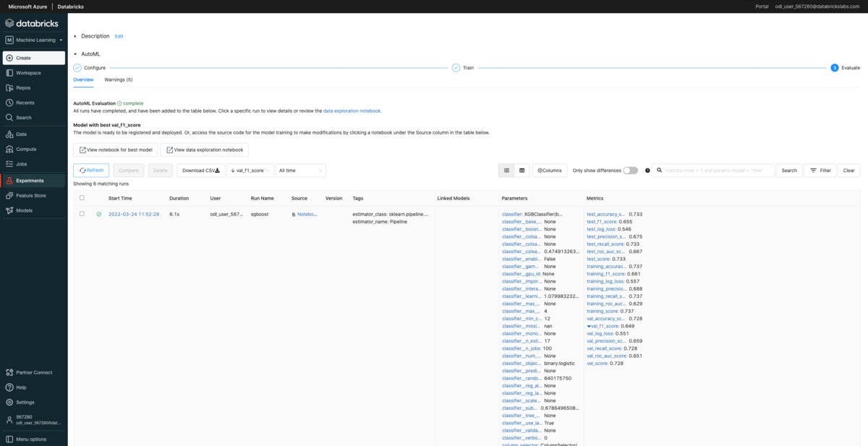Image resolution: width=868 pixels, height=446 pixels.
Task: Open the data exploration notebook link
Action: [352, 111]
